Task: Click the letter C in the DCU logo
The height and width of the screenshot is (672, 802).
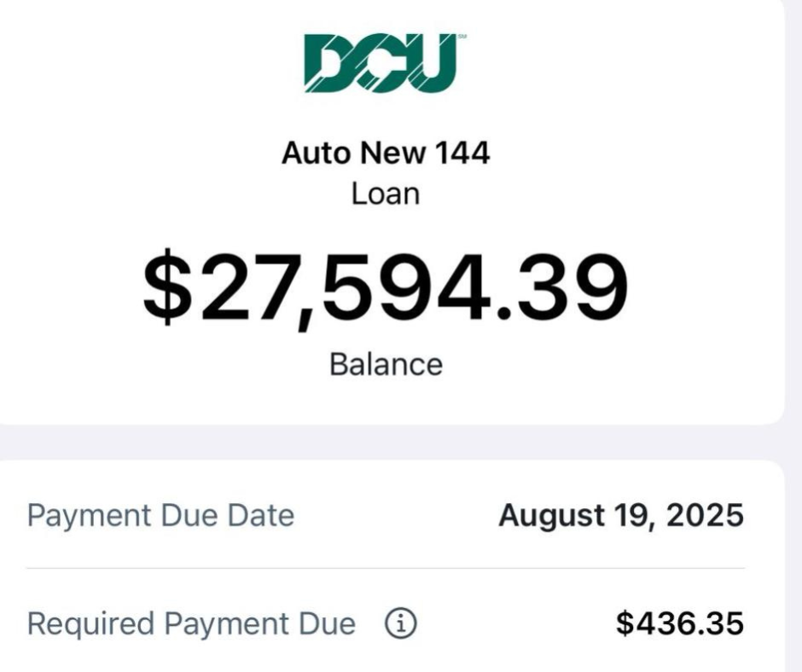Action: [378, 64]
